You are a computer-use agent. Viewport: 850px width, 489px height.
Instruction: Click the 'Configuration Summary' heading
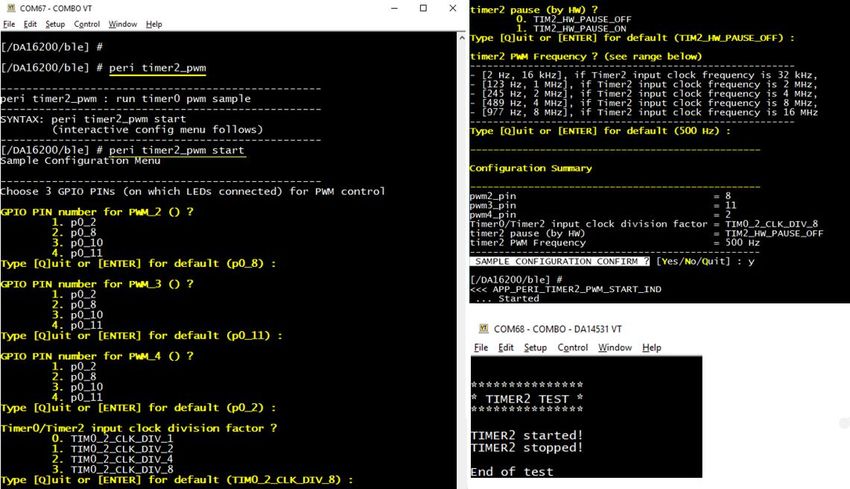(x=531, y=168)
